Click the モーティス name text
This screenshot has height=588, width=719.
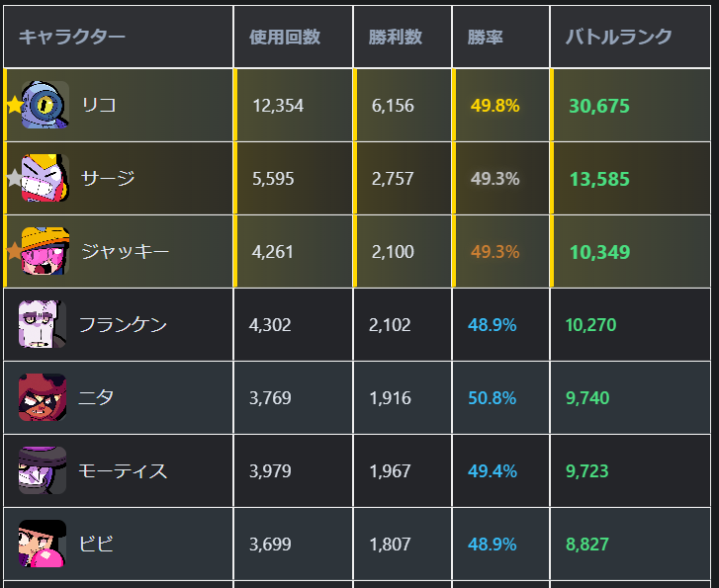123,470
